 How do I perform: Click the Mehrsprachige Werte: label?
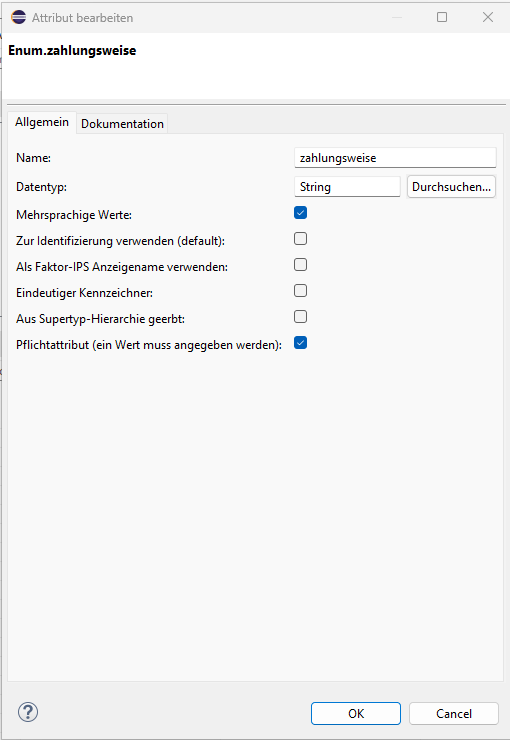pyautogui.click(x=74, y=215)
